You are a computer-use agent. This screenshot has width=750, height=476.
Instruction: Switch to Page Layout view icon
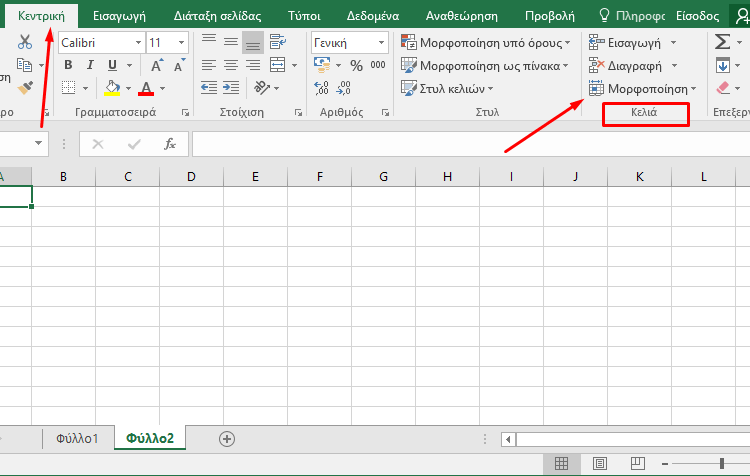coord(600,463)
